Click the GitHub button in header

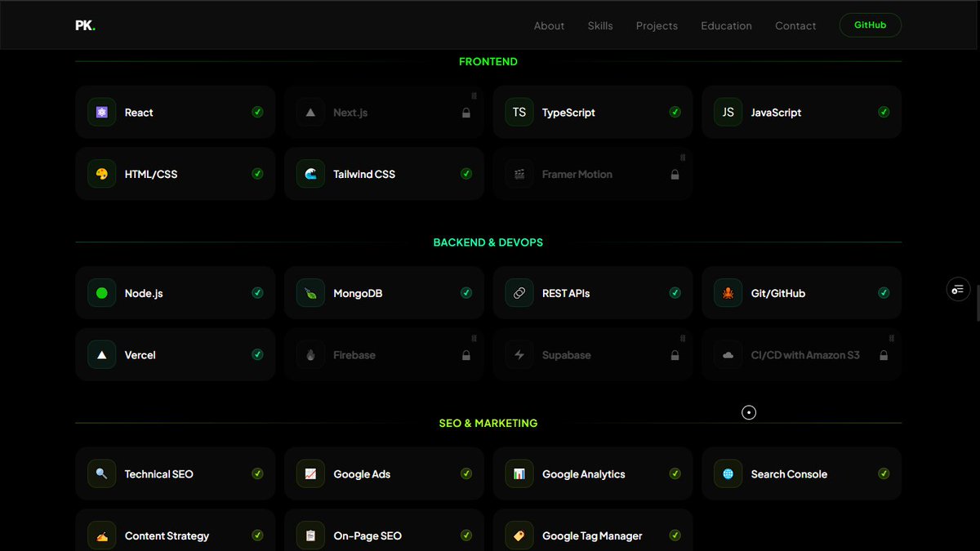[871, 25]
